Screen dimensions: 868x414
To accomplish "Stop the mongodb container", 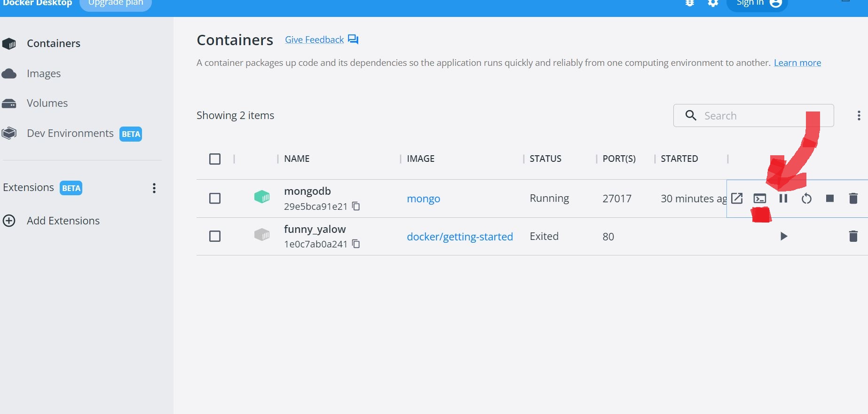I will [830, 199].
